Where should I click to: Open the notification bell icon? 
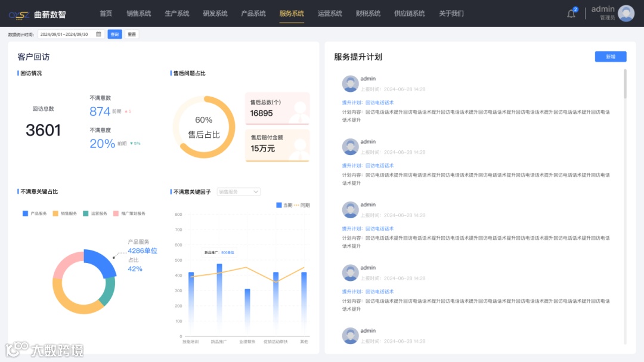(571, 14)
